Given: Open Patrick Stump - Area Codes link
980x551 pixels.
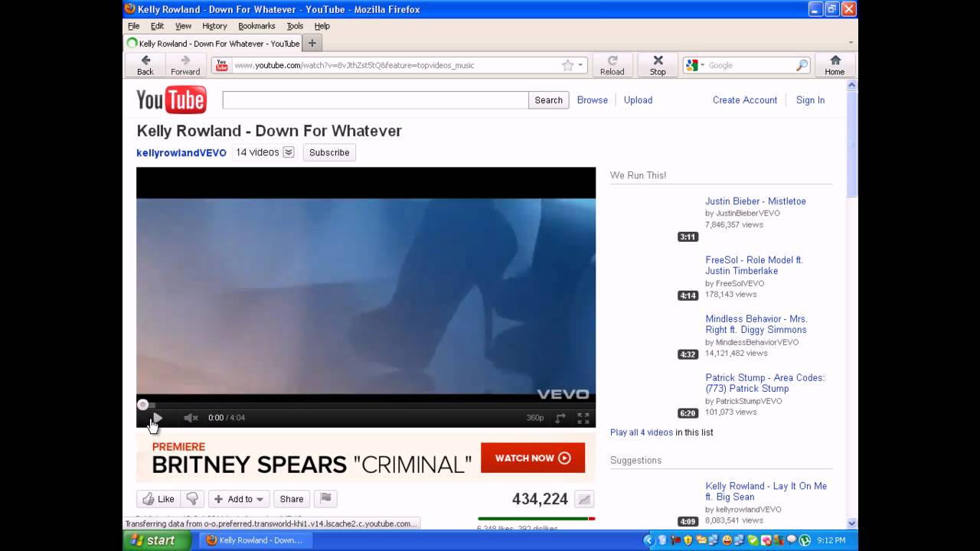Looking at the screenshot, I should click(765, 383).
